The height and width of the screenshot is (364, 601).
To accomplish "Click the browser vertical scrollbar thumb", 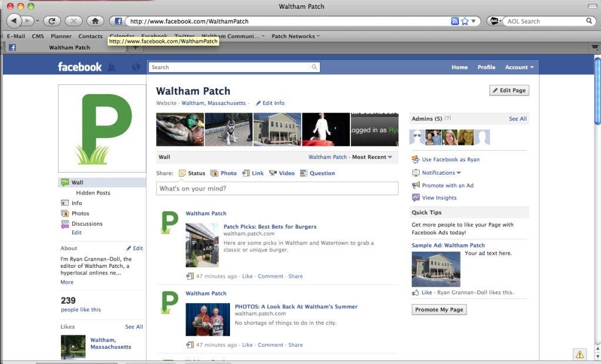I will 597,90.
